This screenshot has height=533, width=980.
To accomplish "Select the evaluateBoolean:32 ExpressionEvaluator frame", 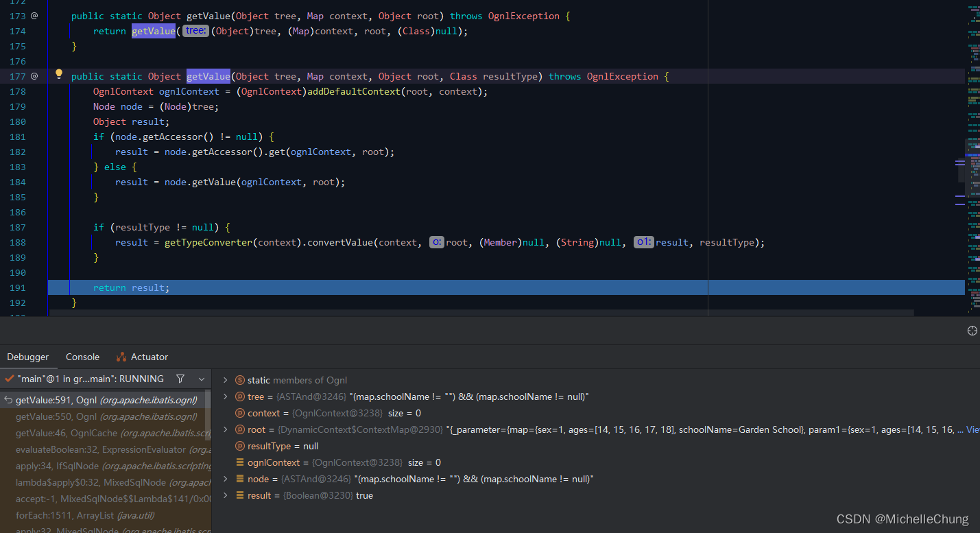I will pyautogui.click(x=106, y=449).
